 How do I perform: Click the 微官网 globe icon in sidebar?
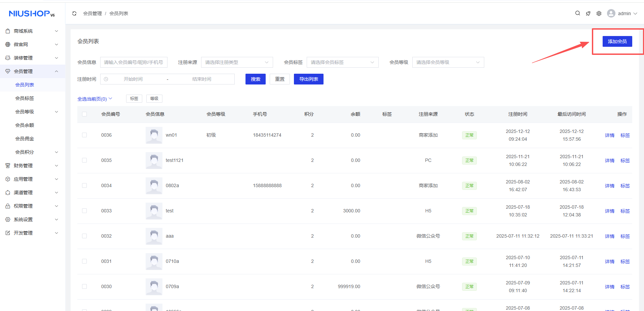coord(8,44)
